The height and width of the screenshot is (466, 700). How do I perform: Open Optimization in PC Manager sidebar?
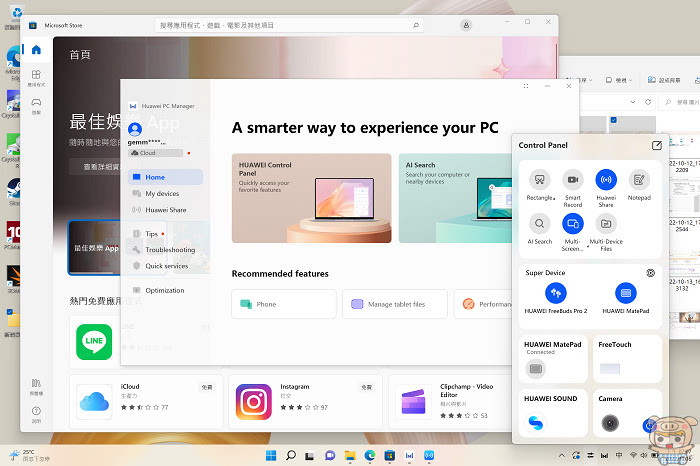165,290
